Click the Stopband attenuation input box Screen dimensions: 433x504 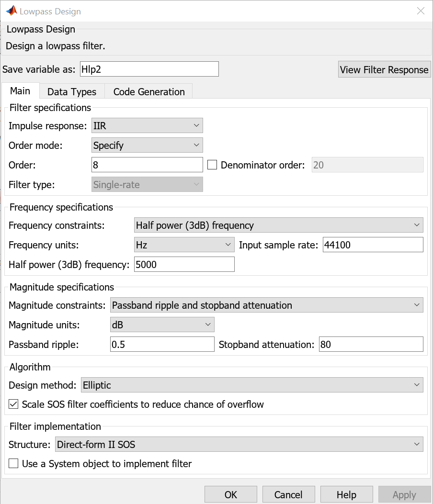371,345
